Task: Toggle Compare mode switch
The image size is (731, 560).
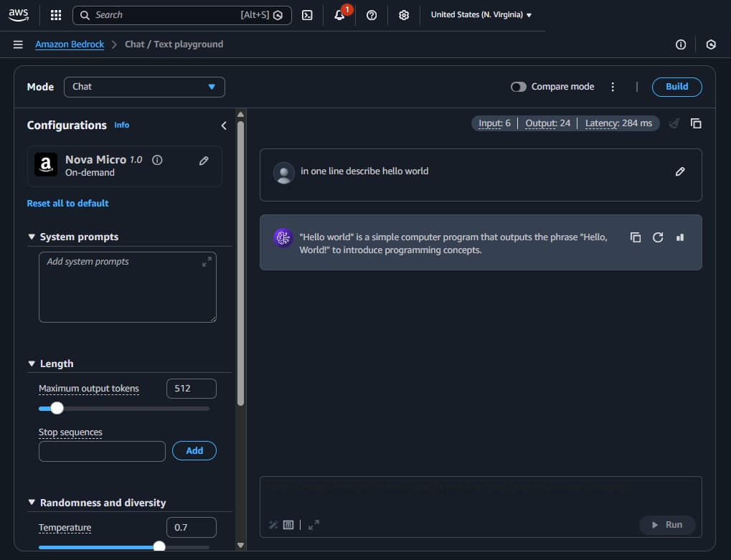Action: (x=518, y=87)
